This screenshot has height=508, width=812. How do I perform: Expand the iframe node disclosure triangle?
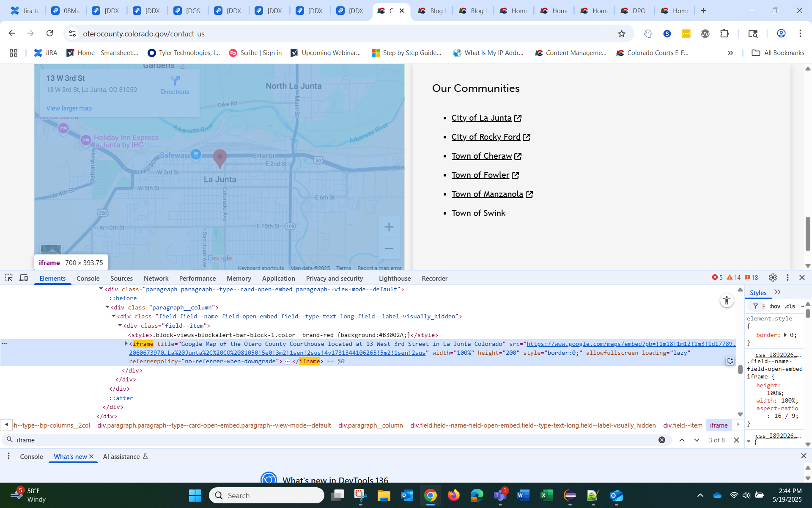(126, 344)
